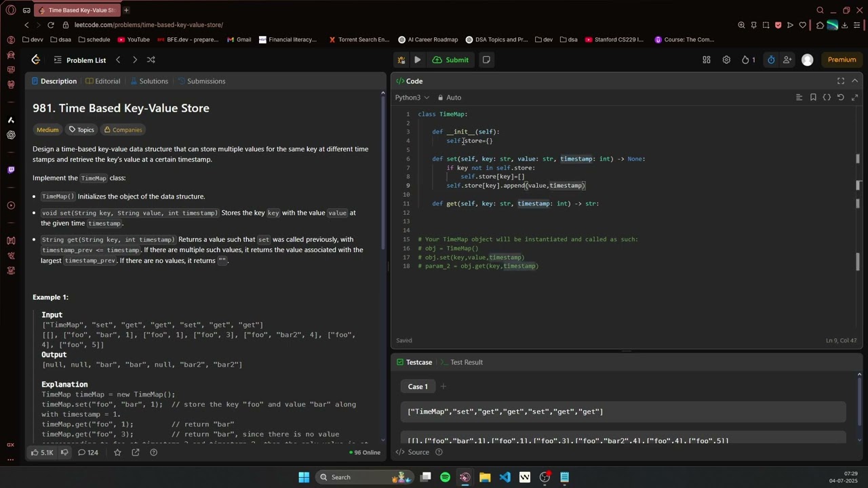Image resolution: width=868 pixels, height=488 pixels.
Task: Like the problem with 5.1K thumbs up
Action: (42, 452)
